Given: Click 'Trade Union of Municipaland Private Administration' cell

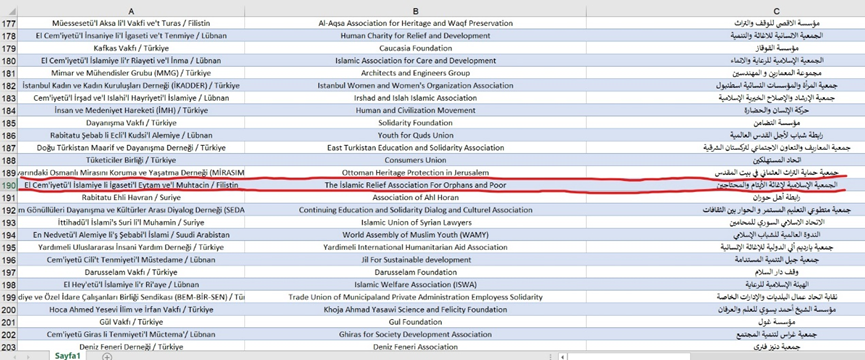Looking at the screenshot, I should click(415, 297).
